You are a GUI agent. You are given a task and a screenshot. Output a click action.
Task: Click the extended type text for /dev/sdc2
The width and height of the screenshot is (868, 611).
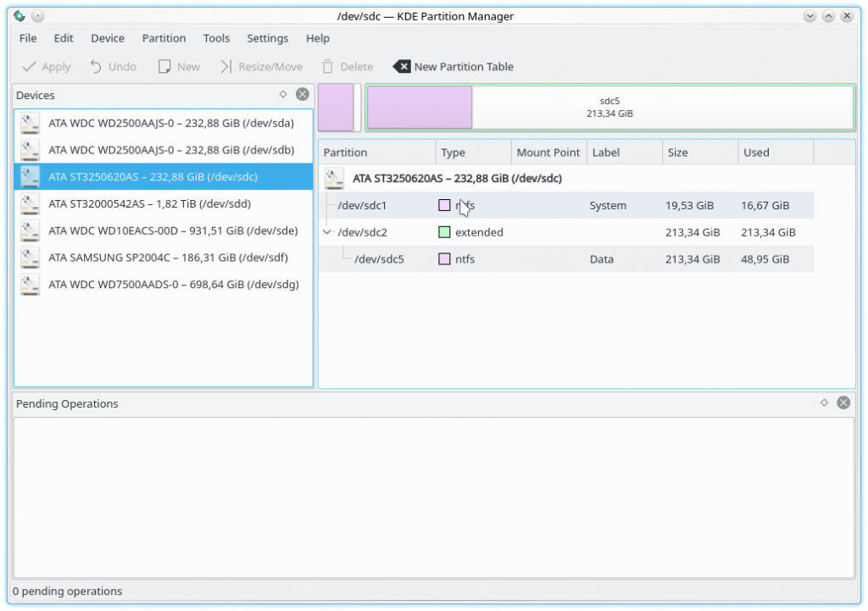[x=479, y=232]
